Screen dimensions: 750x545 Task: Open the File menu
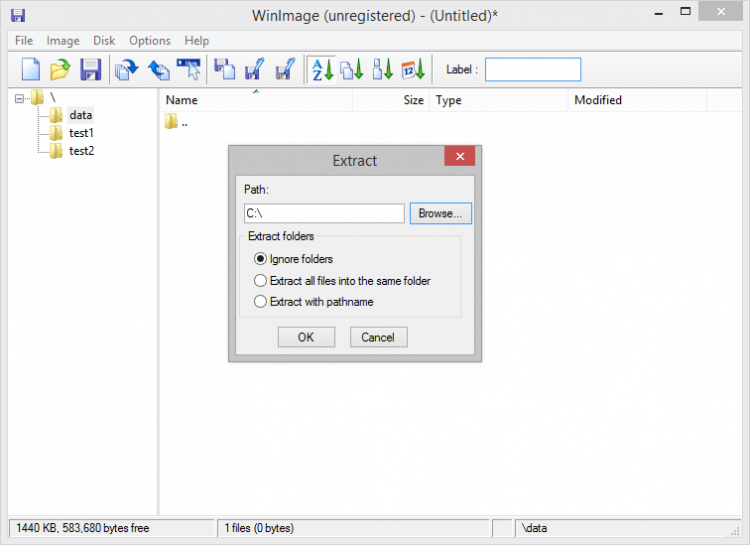click(24, 41)
